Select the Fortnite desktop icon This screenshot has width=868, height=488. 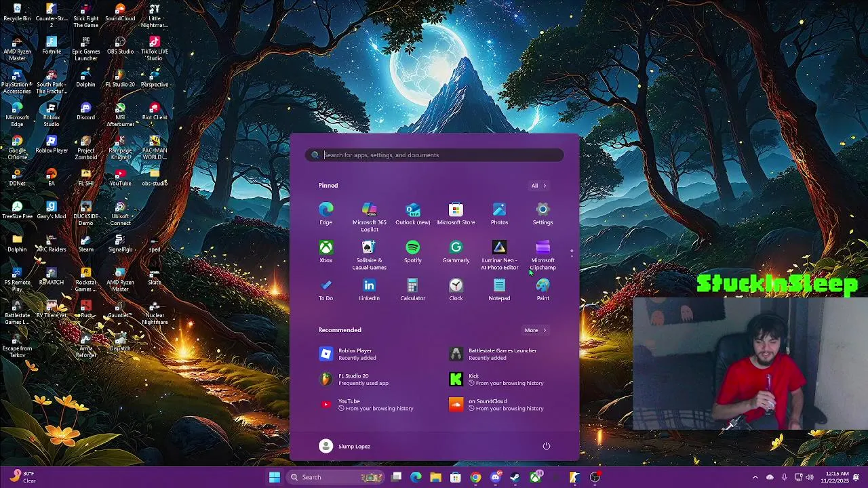click(x=52, y=45)
